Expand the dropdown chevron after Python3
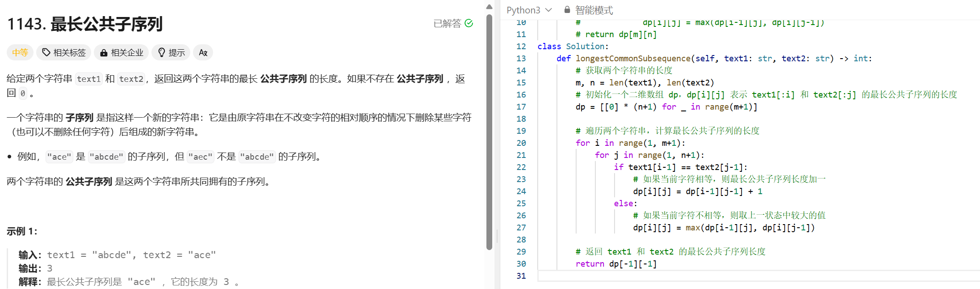Screen dimensions: 980x289 pos(549,10)
